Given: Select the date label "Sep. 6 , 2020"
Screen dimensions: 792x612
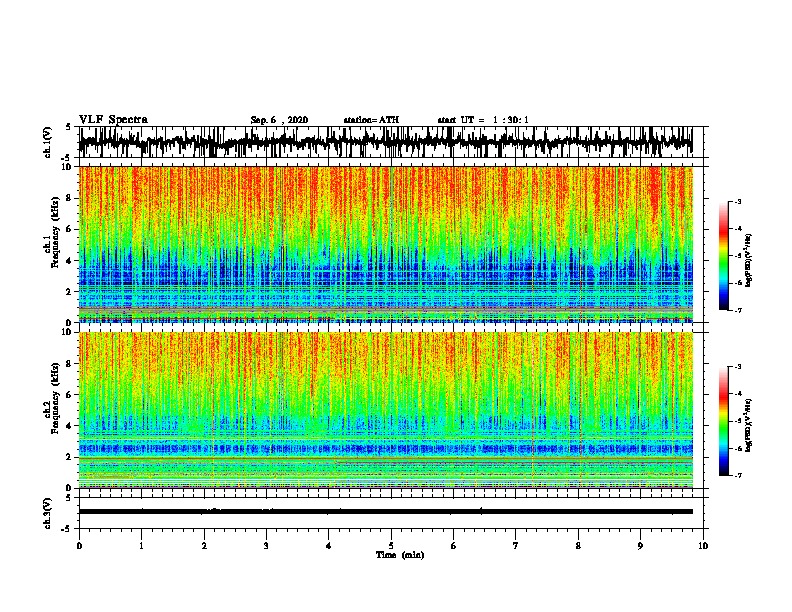Looking at the screenshot, I should (x=279, y=120).
